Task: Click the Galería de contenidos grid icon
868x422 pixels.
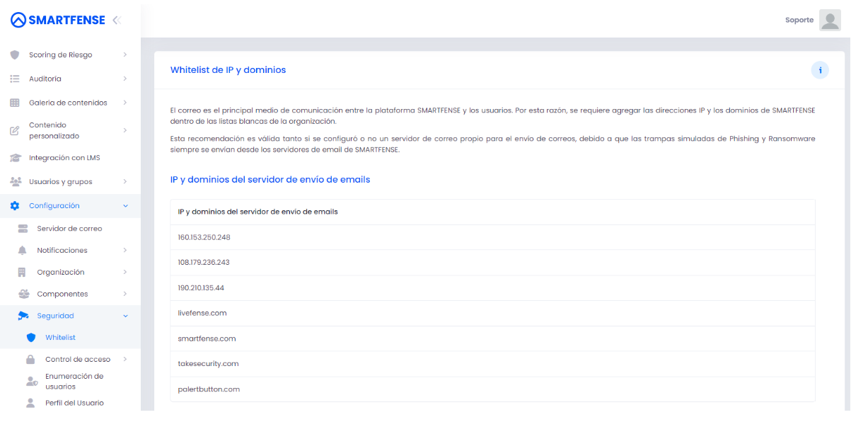Action: point(15,103)
